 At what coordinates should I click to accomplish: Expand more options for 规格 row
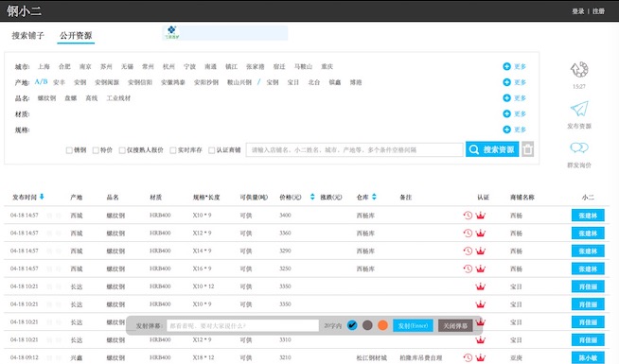pos(514,130)
